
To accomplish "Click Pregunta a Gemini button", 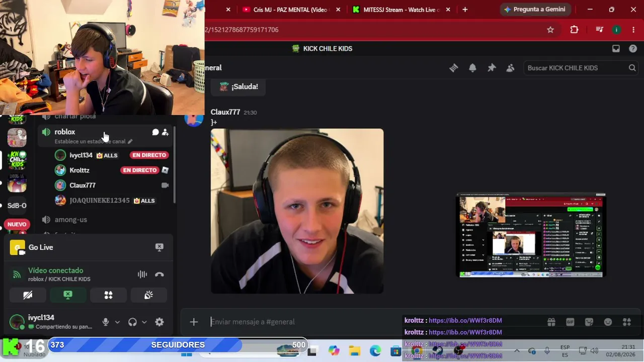I will (x=535, y=10).
